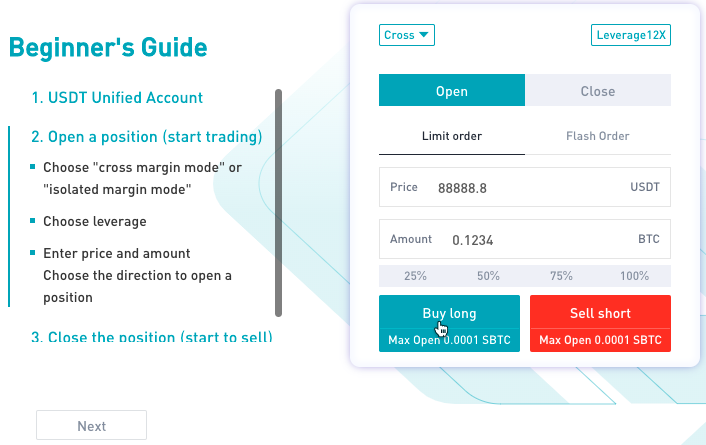The width and height of the screenshot is (706, 445).
Task: Click the Sell short button
Action: click(600, 323)
